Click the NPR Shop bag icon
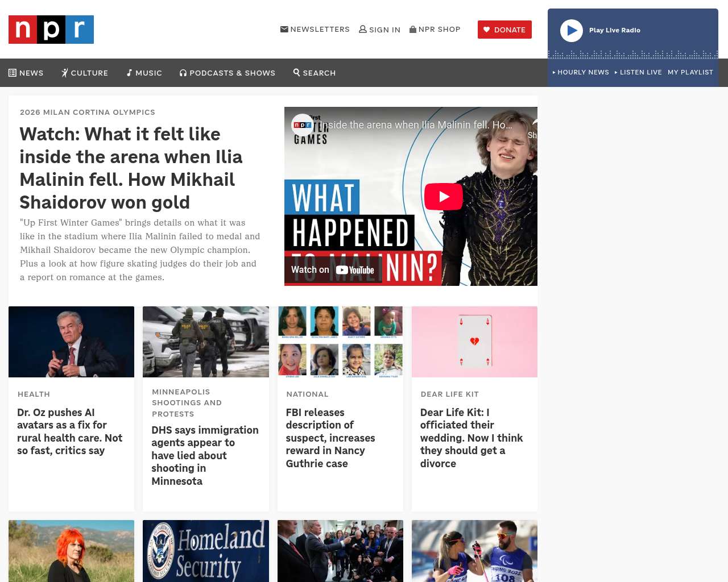The height and width of the screenshot is (582, 728). tap(413, 29)
